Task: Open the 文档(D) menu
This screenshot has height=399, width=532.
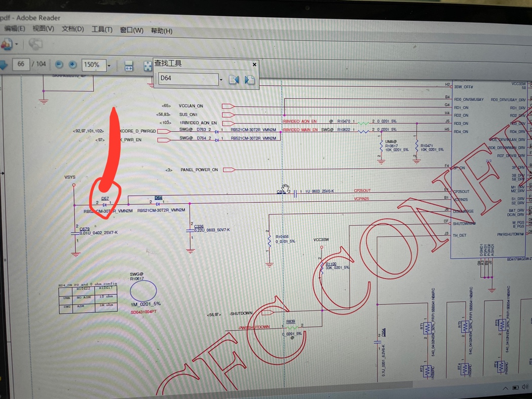Action: pyautogui.click(x=72, y=29)
